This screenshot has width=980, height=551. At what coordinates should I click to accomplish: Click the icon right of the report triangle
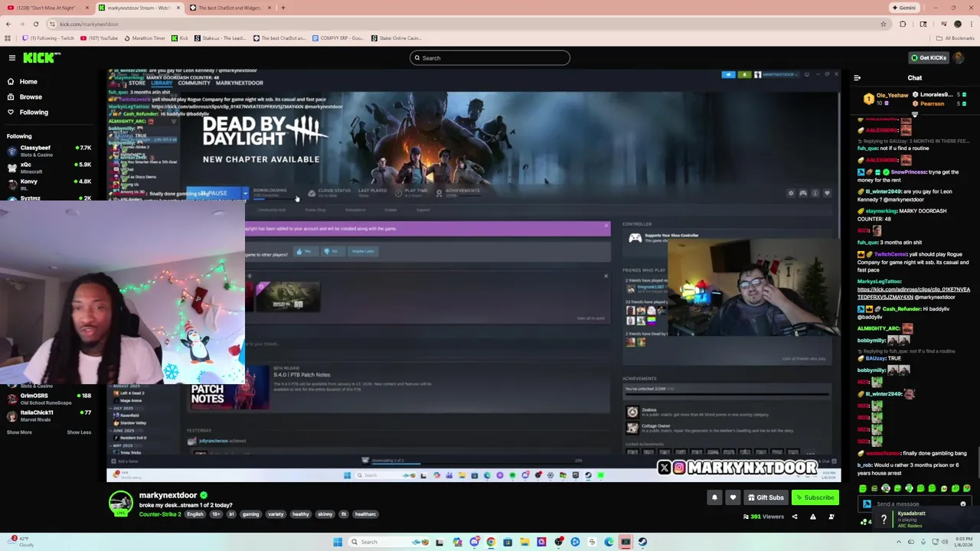[831, 517]
